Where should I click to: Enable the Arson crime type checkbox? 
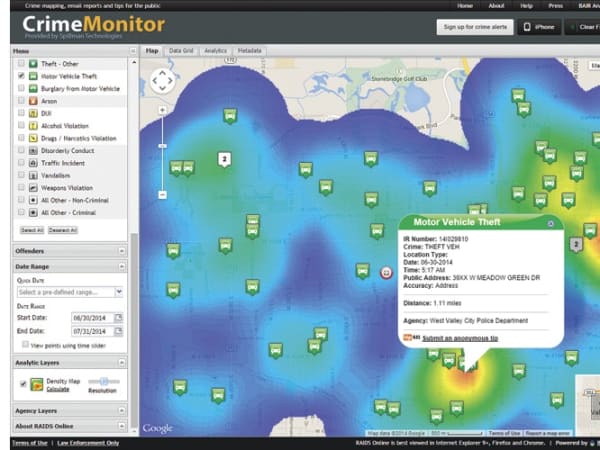(21, 102)
